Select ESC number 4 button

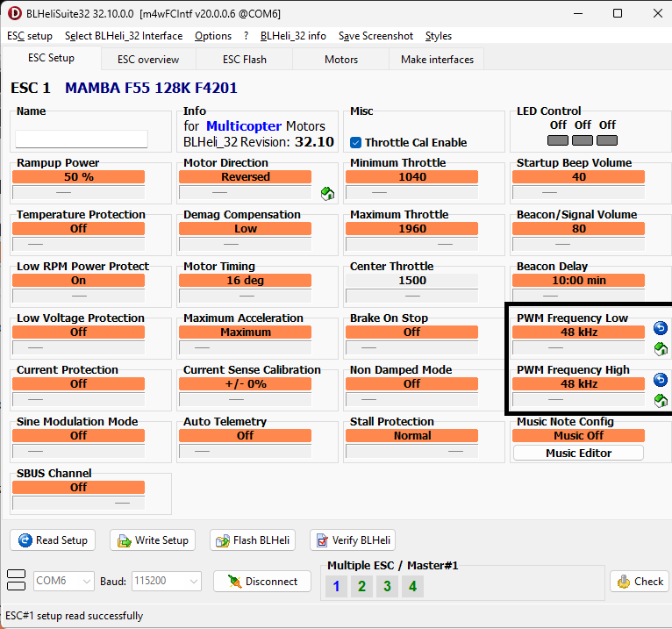[412, 586]
